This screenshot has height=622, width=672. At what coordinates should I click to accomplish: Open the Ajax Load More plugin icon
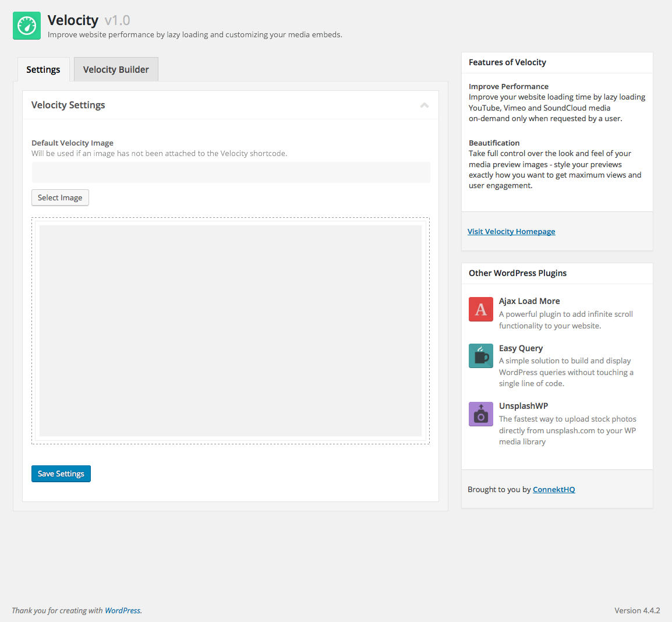pyautogui.click(x=481, y=309)
